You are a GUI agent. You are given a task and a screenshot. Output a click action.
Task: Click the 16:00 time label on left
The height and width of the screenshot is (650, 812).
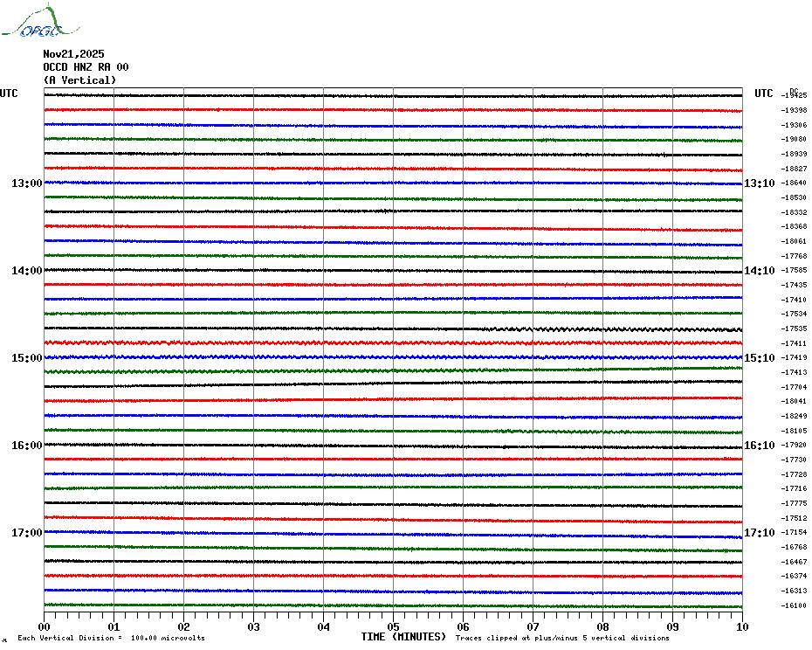click(x=26, y=445)
